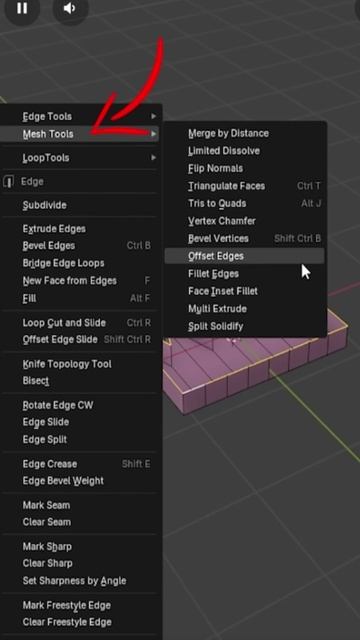Mute the video sound
The image size is (360, 640).
pyautogui.click(x=70, y=8)
